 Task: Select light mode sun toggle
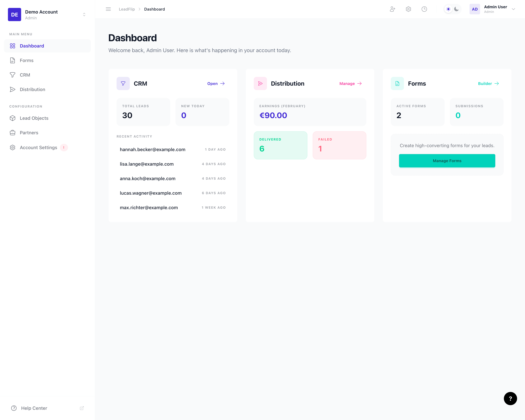pos(448,9)
